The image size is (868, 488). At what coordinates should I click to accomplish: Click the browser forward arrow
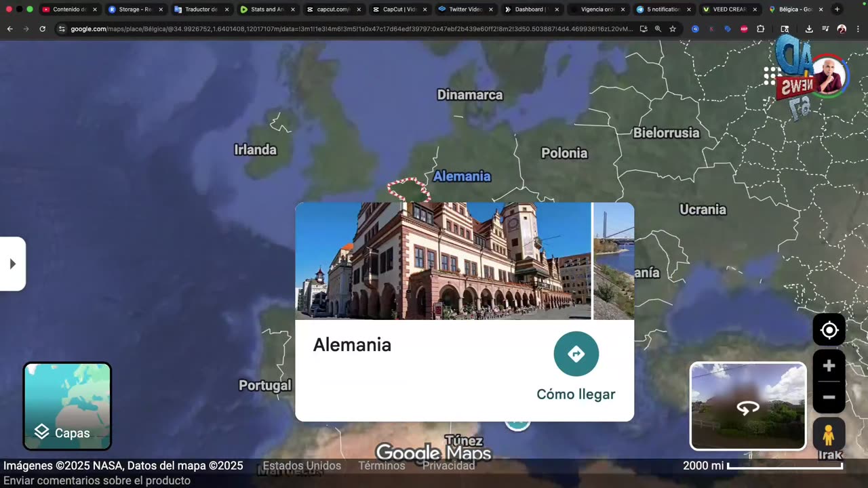click(x=26, y=29)
